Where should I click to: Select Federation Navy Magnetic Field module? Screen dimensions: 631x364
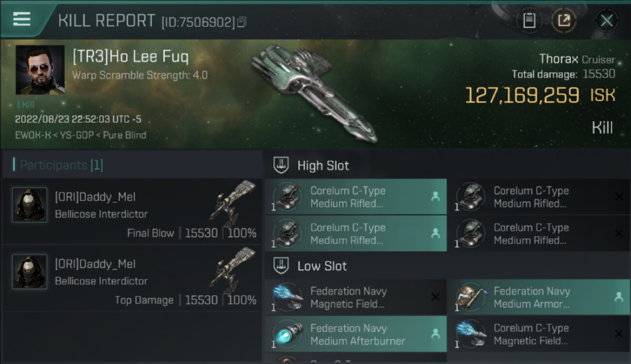(x=356, y=298)
